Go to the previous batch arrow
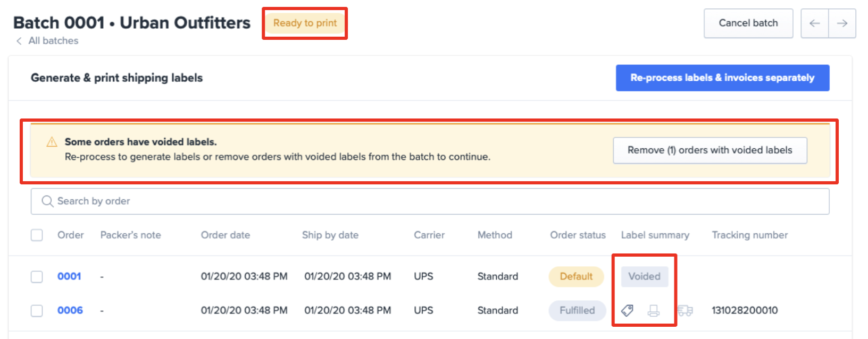The width and height of the screenshot is (868, 339). click(x=815, y=23)
